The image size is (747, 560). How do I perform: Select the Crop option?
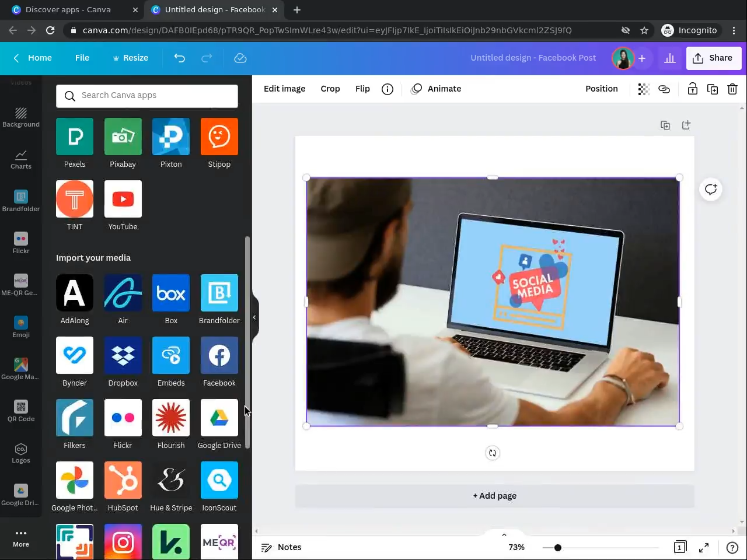[330, 89]
